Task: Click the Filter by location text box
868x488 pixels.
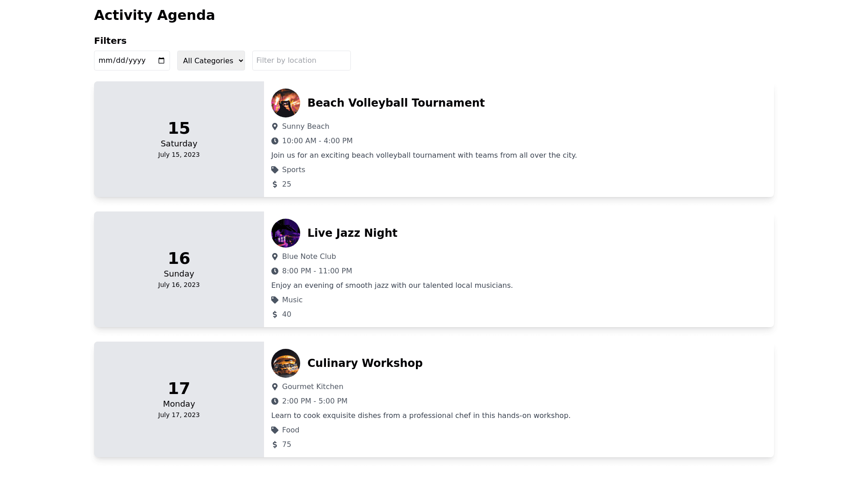Action: point(302,61)
